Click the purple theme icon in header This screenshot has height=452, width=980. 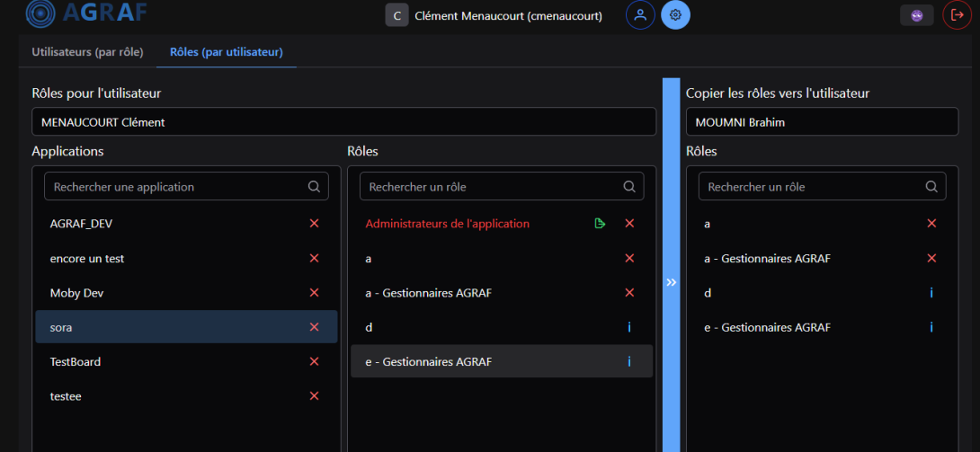916,15
